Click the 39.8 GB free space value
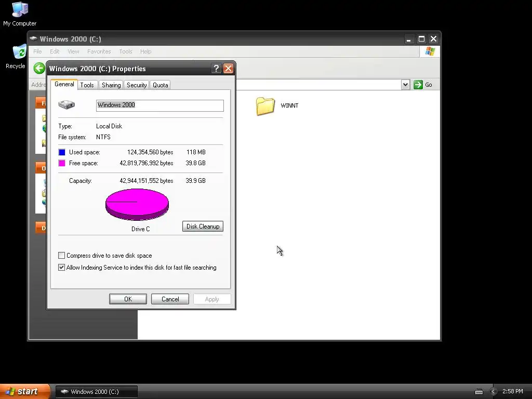532x399 pixels. [x=195, y=163]
